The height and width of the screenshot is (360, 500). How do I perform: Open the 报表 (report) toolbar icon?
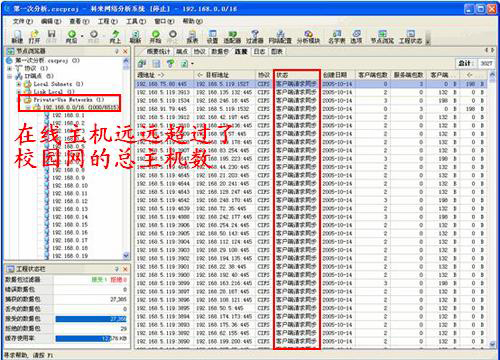192,37
